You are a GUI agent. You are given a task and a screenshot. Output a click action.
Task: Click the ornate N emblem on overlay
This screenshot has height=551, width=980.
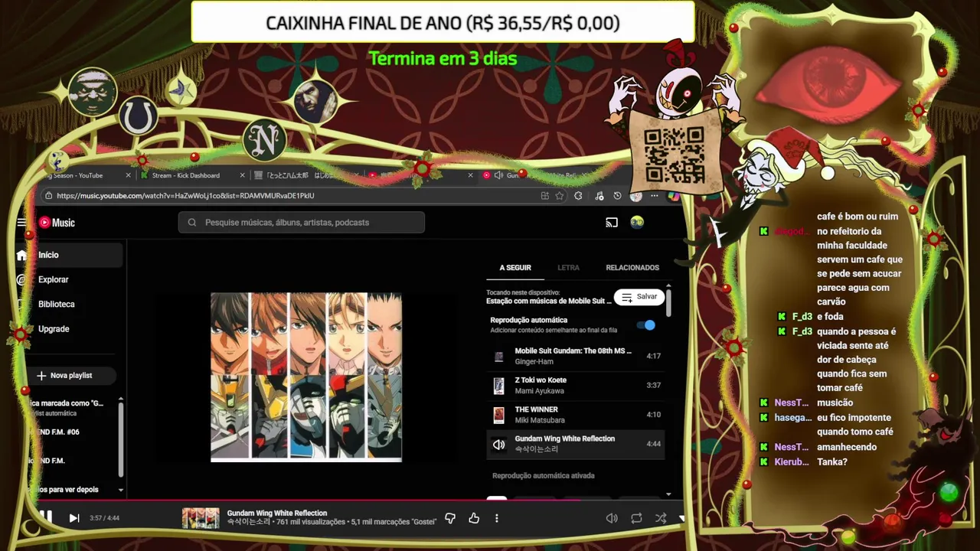264,141
